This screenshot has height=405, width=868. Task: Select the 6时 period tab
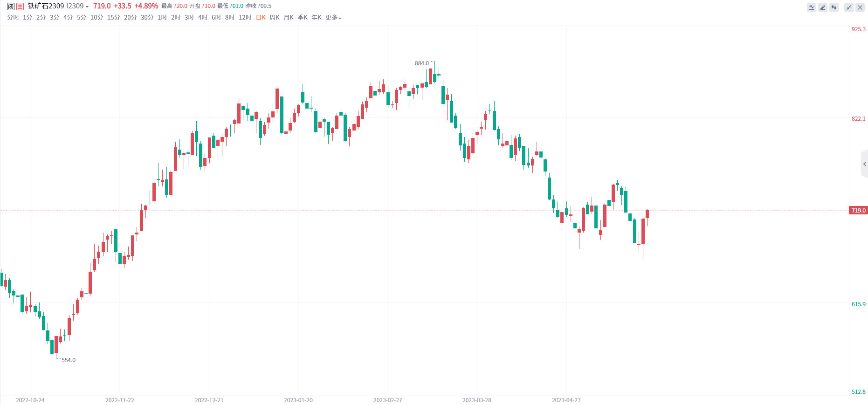(x=216, y=18)
